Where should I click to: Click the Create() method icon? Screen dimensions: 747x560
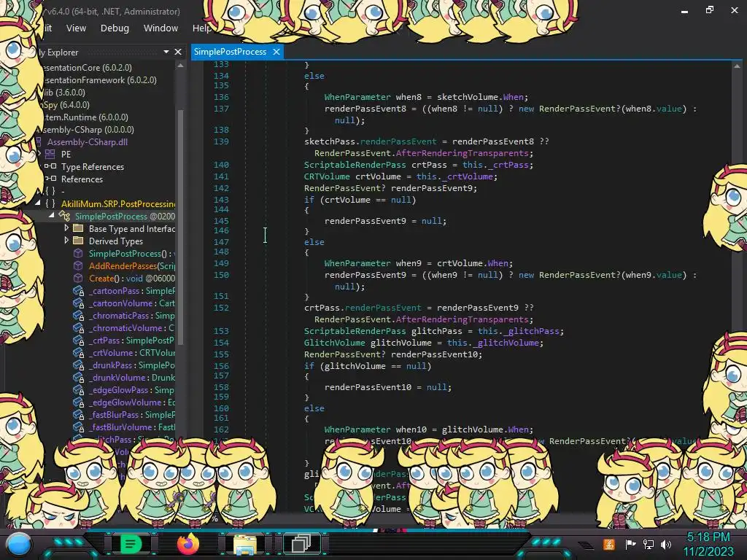tap(78, 278)
